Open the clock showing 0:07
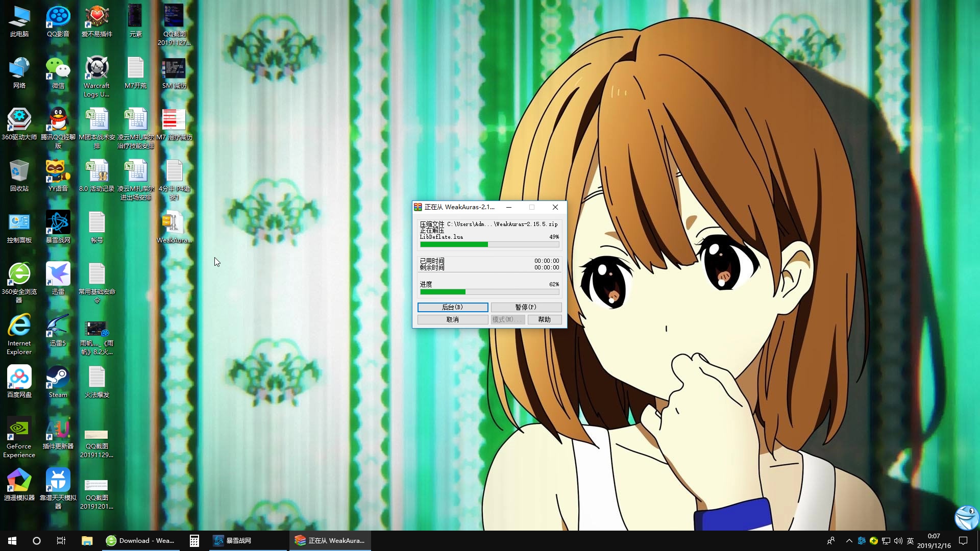The height and width of the screenshot is (551, 980). 934,541
